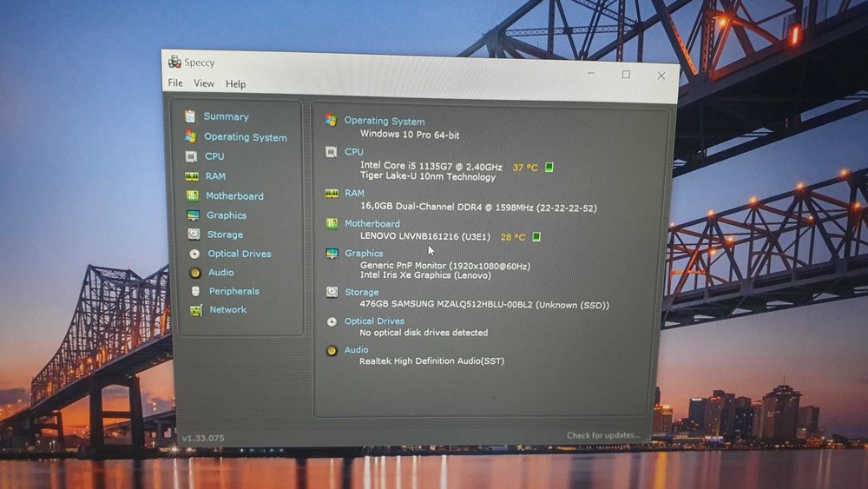
Task: Select Optical Drives in the sidebar
Action: [240, 254]
